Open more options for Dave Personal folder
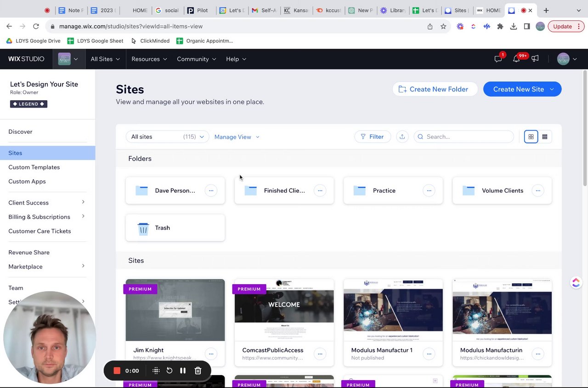This screenshot has width=588, height=388. click(x=211, y=190)
